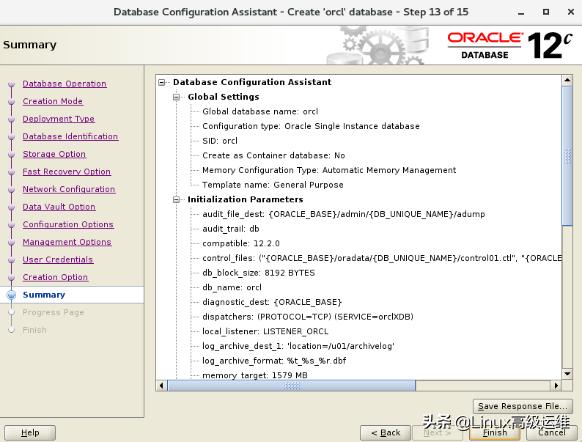Select 'Template name: General Purpose' row
Image resolution: width=582 pixels, height=442 pixels.
click(x=273, y=185)
